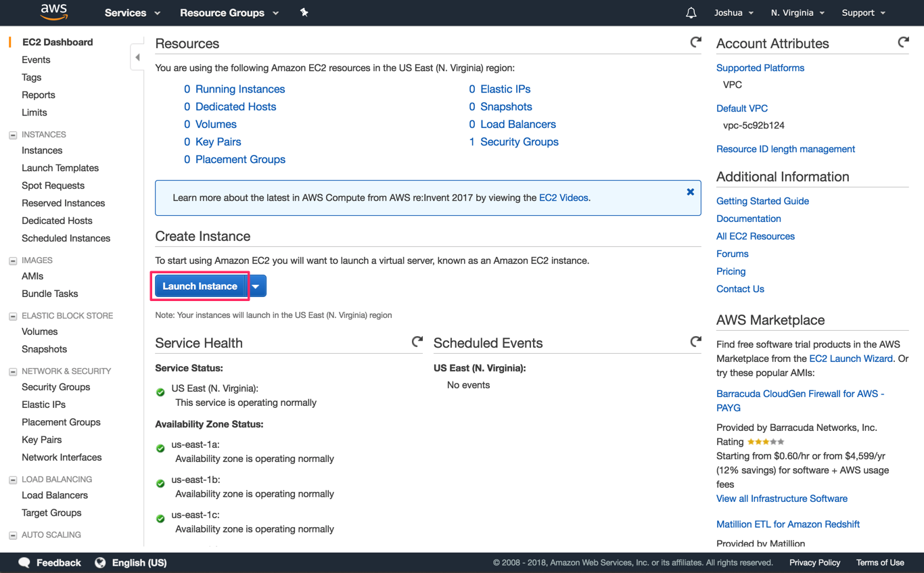Click the AWS logo in the navigation bar
Image resolution: width=924 pixels, height=573 pixels.
[x=53, y=12]
